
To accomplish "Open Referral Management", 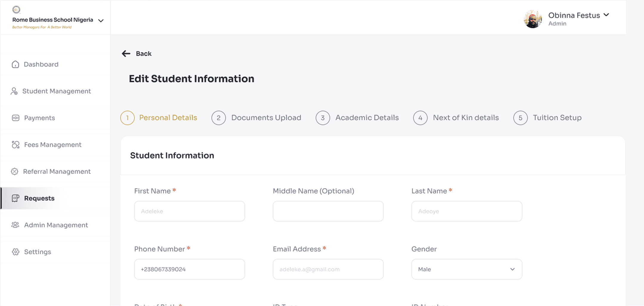I will coord(57,171).
